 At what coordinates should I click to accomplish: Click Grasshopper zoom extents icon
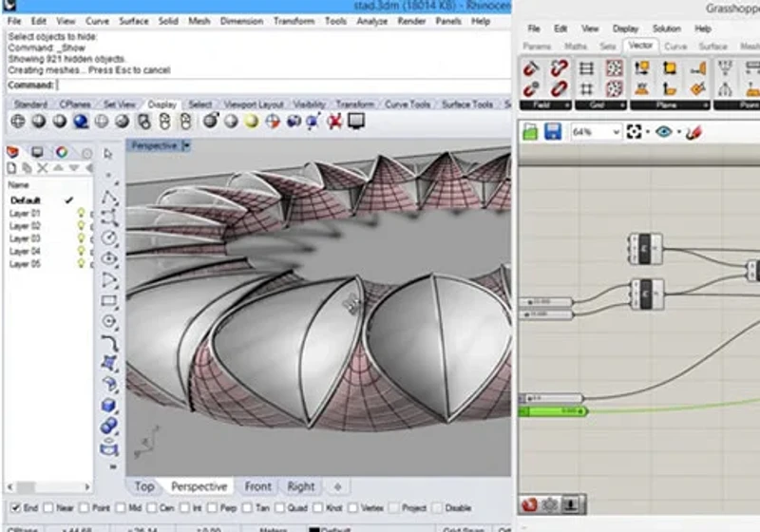click(x=634, y=132)
